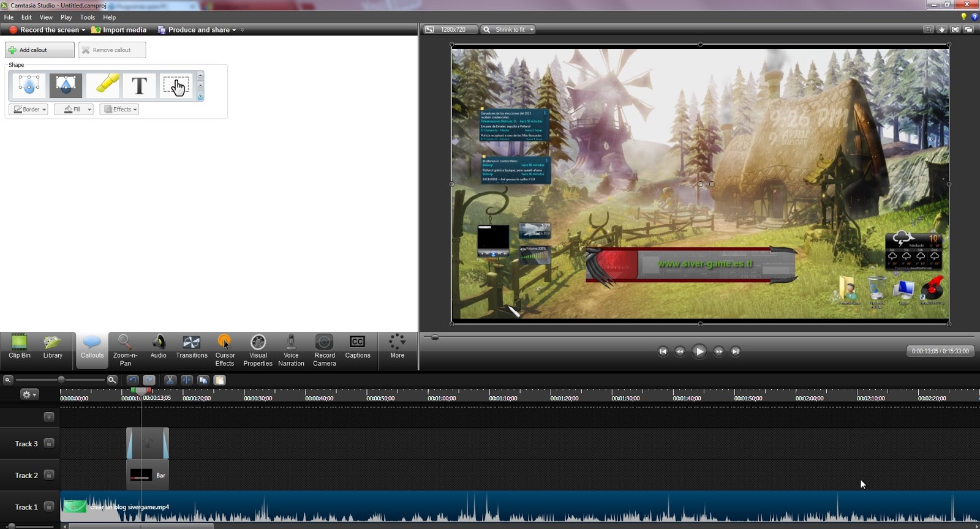Open Record Camera tool
980x529 pixels.
(x=324, y=351)
